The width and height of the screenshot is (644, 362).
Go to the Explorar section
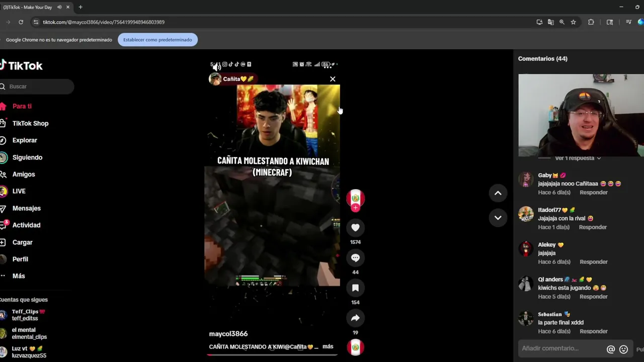pyautogui.click(x=25, y=140)
